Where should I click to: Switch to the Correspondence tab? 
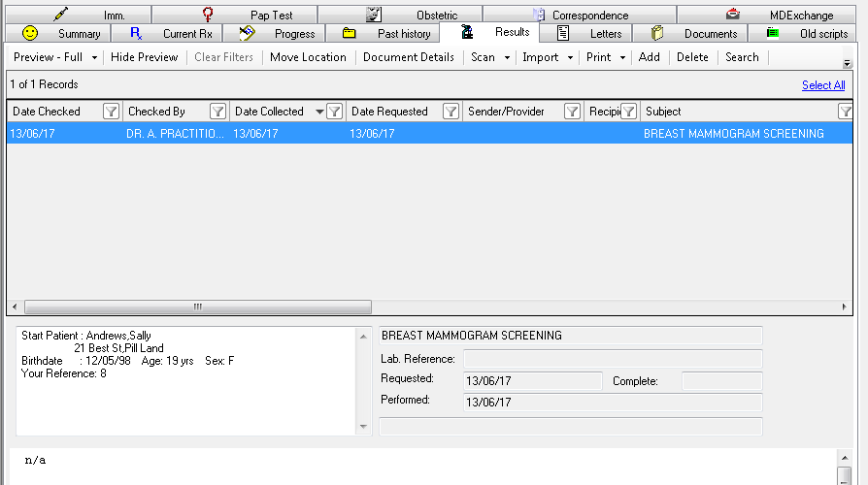click(x=580, y=15)
